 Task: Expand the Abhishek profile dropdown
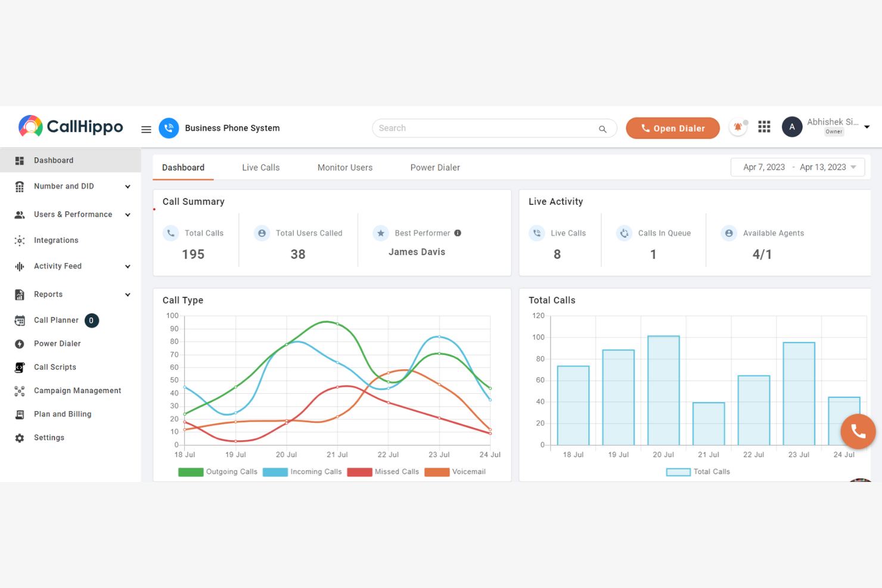867,126
